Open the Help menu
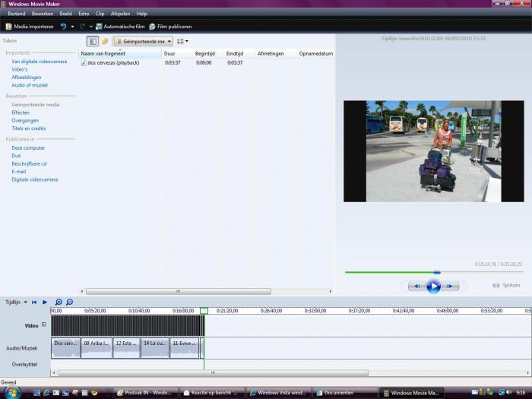The height and width of the screenshot is (399, 532). click(x=142, y=14)
